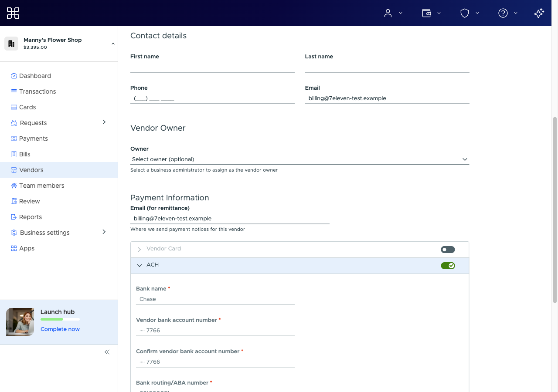Click the Launch hub progress bar
Viewport: 558px width, 392px height.
point(60,319)
